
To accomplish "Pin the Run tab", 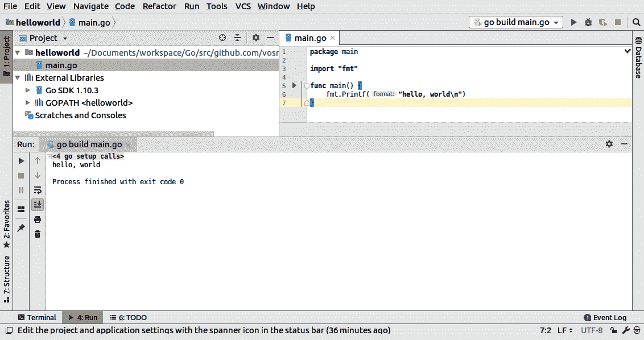I will coord(21,228).
